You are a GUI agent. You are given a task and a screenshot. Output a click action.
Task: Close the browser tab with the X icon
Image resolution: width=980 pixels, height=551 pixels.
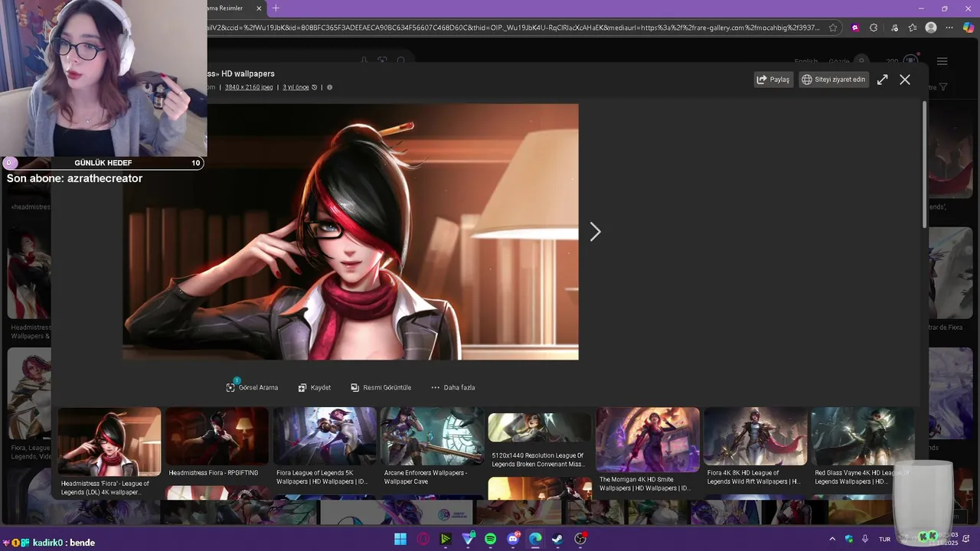(259, 8)
